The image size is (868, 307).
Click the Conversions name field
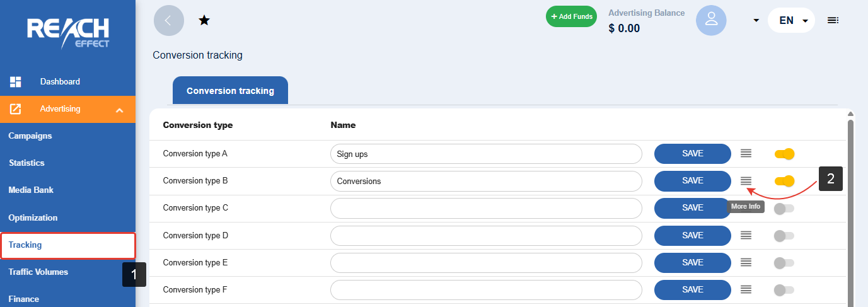pyautogui.click(x=486, y=181)
